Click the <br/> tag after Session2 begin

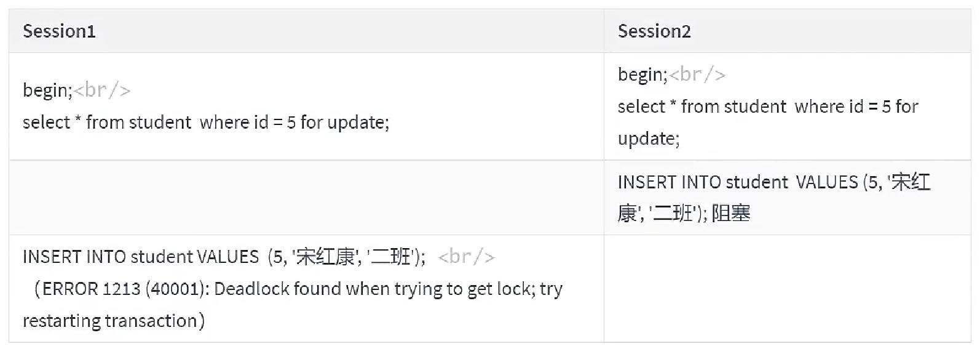697,74
